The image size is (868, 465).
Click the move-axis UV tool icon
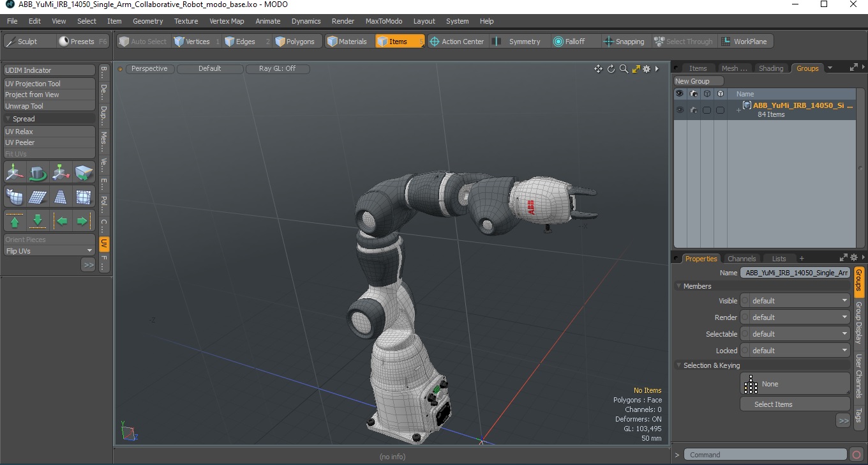15,172
